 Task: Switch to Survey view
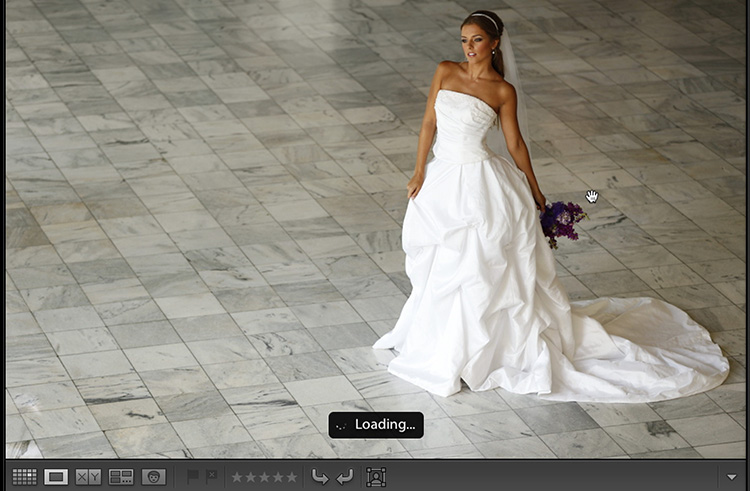point(121,477)
